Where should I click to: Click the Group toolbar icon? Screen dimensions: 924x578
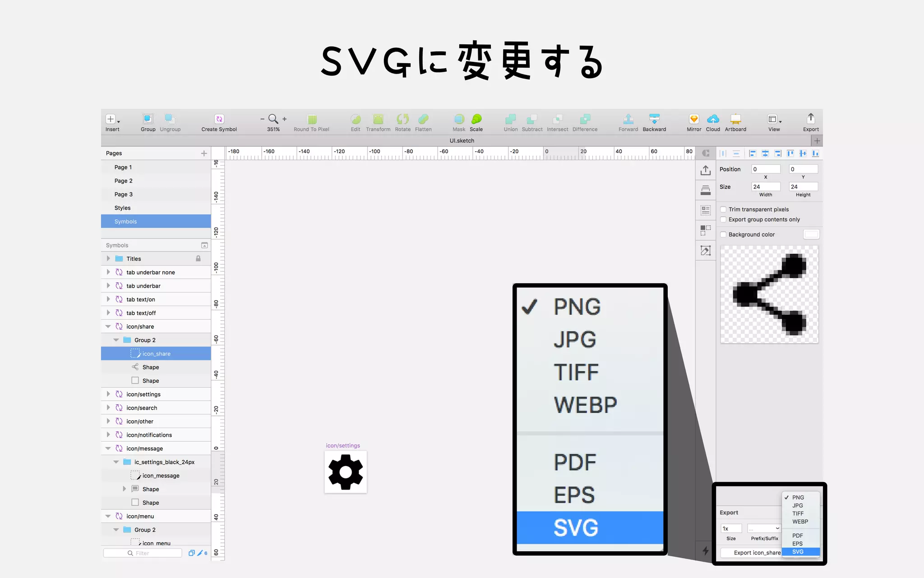coord(148,119)
